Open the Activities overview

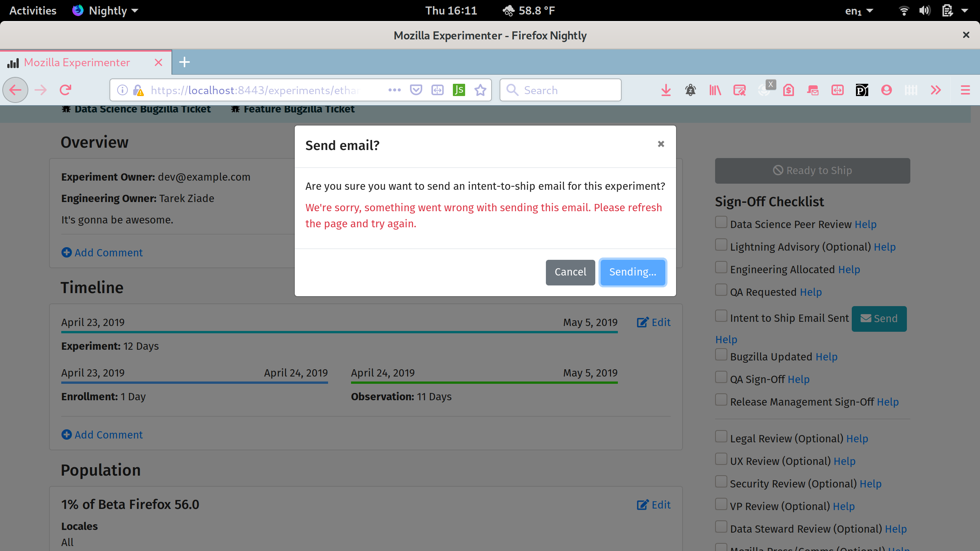pyautogui.click(x=33, y=11)
